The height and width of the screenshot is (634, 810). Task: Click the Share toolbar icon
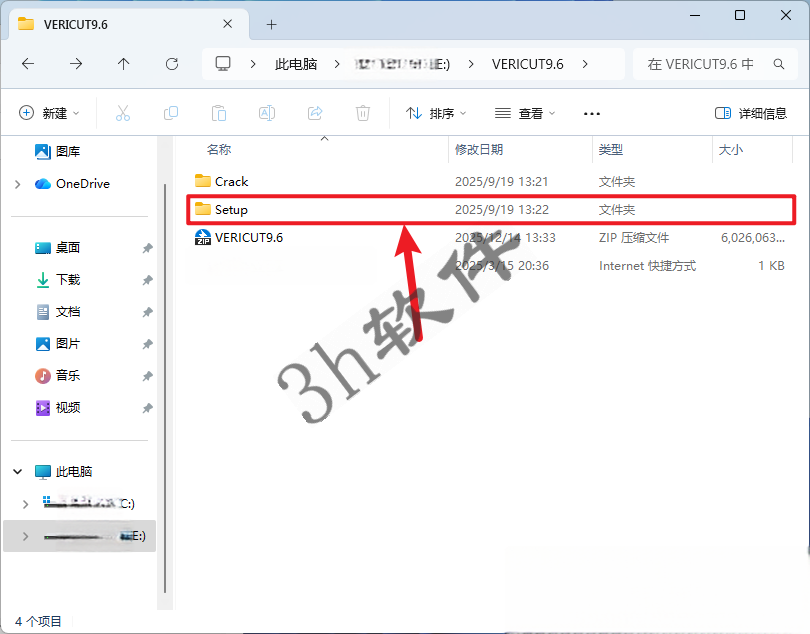coord(315,113)
